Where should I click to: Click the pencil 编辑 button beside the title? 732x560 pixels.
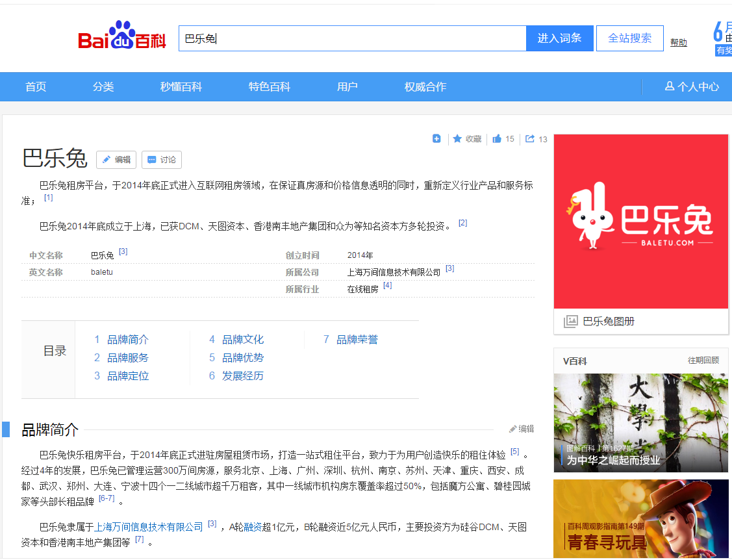coord(116,160)
